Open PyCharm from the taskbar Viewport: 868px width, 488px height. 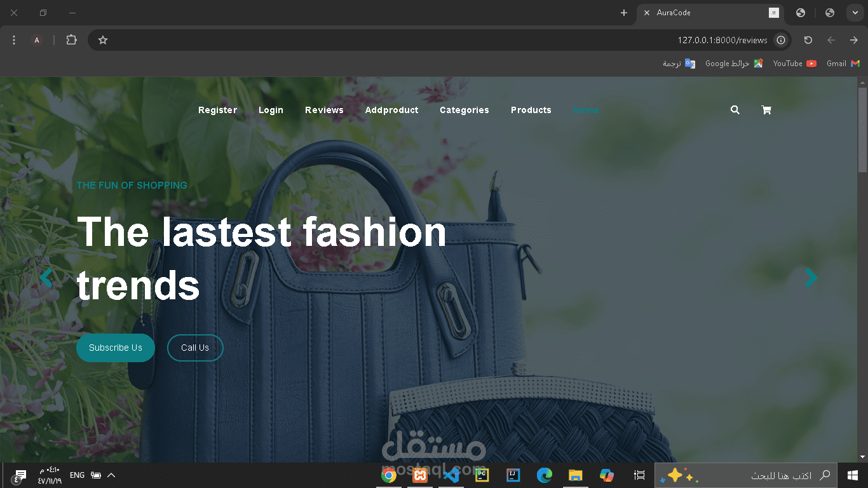[482, 475]
